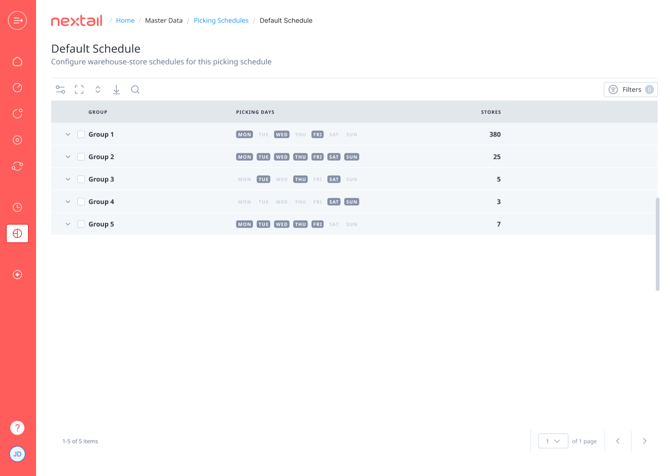Toggle SAT picking day for Group 5
670x476 pixels.
(334, 224)
